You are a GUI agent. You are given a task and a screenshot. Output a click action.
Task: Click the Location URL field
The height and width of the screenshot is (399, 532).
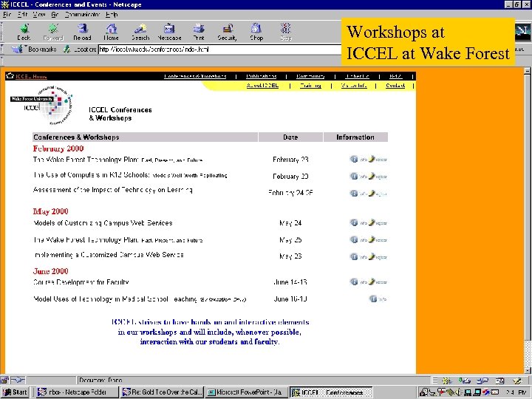pos(220,50)
